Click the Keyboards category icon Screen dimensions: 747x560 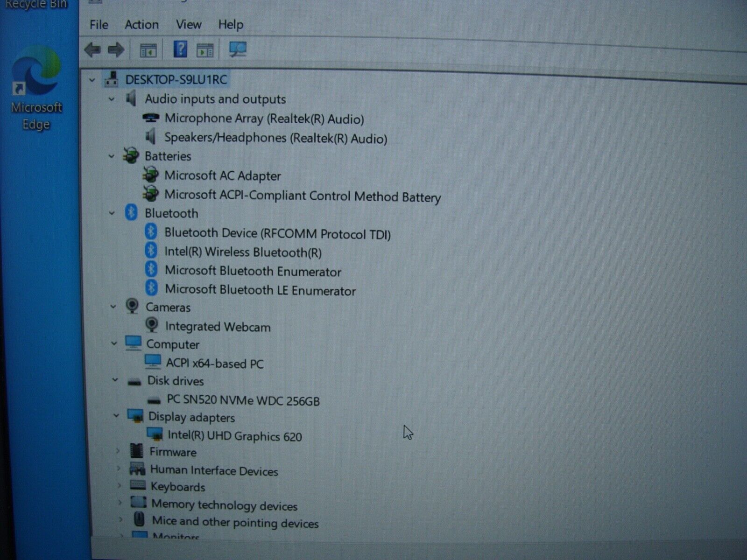click(x=138, y=485)
